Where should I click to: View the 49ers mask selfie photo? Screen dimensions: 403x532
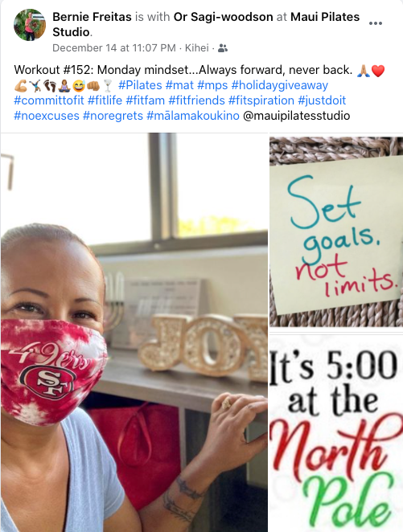tap(134, 333)
